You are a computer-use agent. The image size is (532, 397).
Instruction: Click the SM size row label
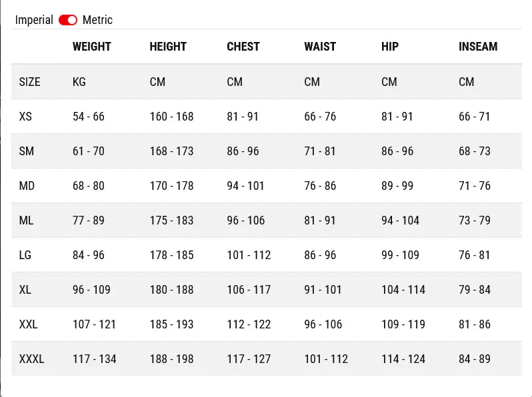[27, 151]
